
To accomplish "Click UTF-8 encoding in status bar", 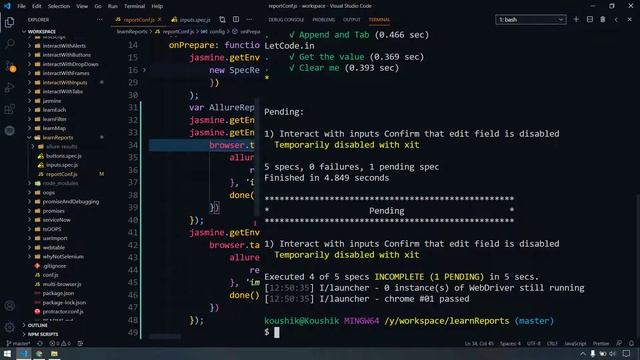I will (533, 343).
